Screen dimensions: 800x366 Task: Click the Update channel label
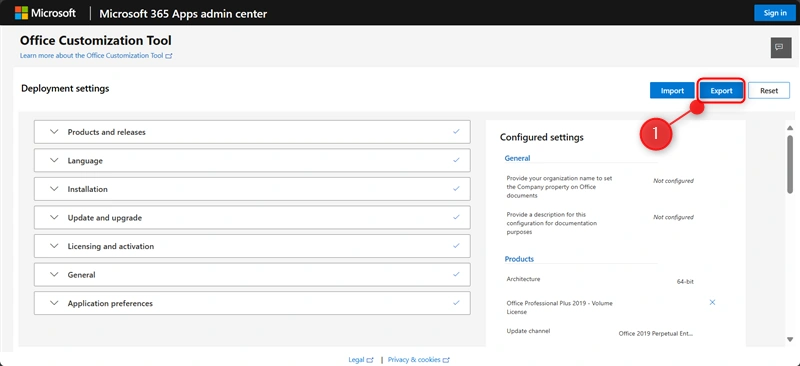point(528,331)
